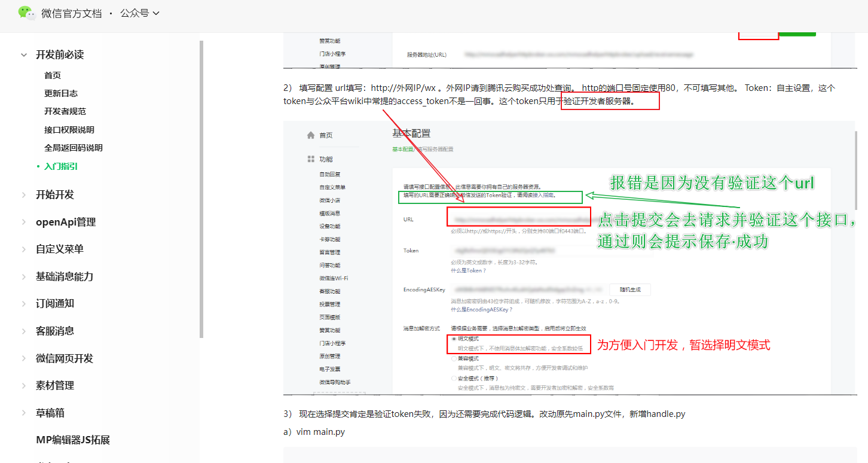Select the 兼容模式 radio button in the screenshot
The width and height of the screenshot is (868, 463).
pos(454,358)
